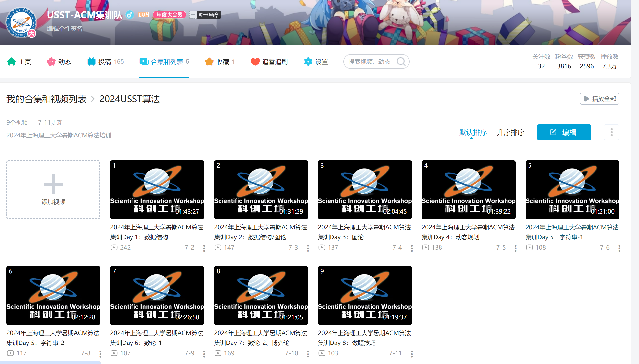Switch to ascending sort order
Screen dimensions: 639x364
click(x=510, y=132)
